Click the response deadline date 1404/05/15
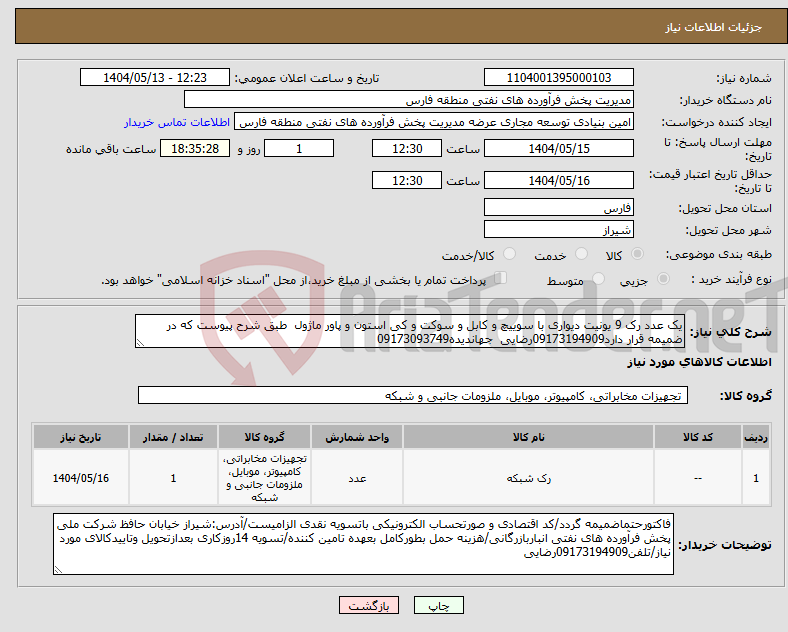788x632 pixels. [x=558, y=149]
